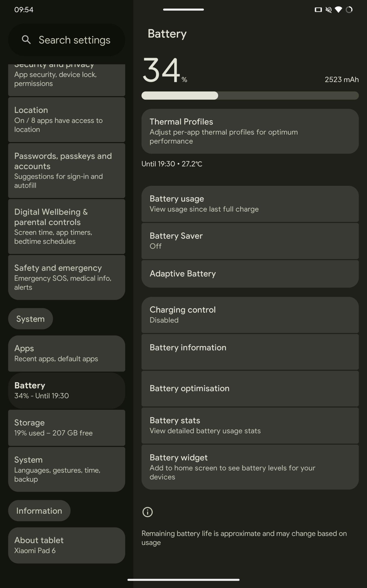
Task: Open Battery optimisation page
Action: click(250, 388)
